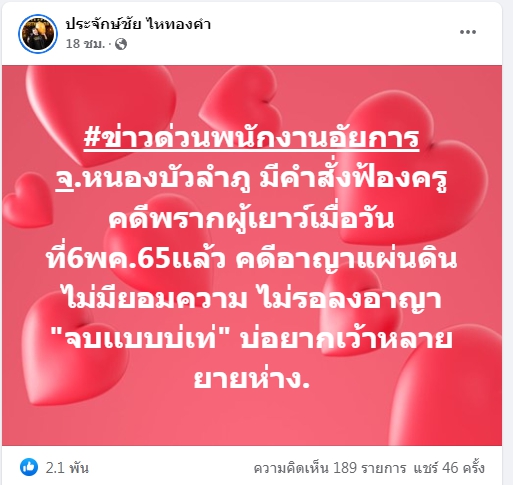Click the heart at image bottom-left
Image resolution: width=513 pixels, height=485 pixels.
coord(70,347)
